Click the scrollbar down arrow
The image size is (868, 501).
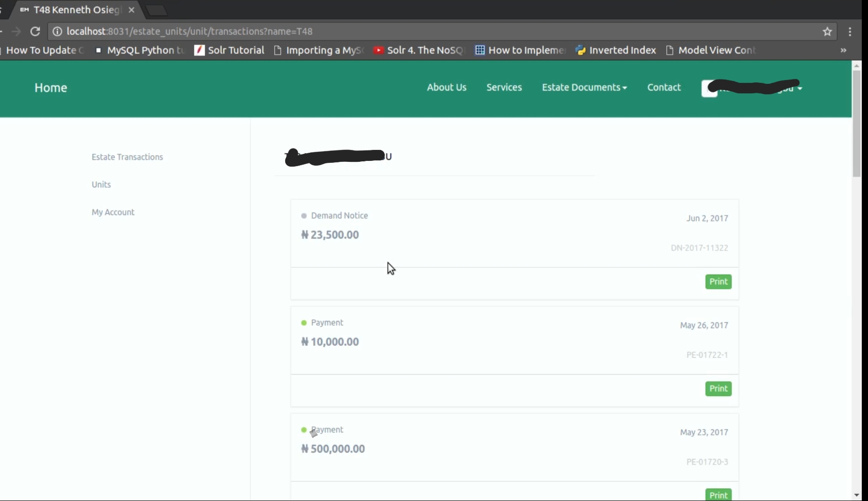click(856, 495)
